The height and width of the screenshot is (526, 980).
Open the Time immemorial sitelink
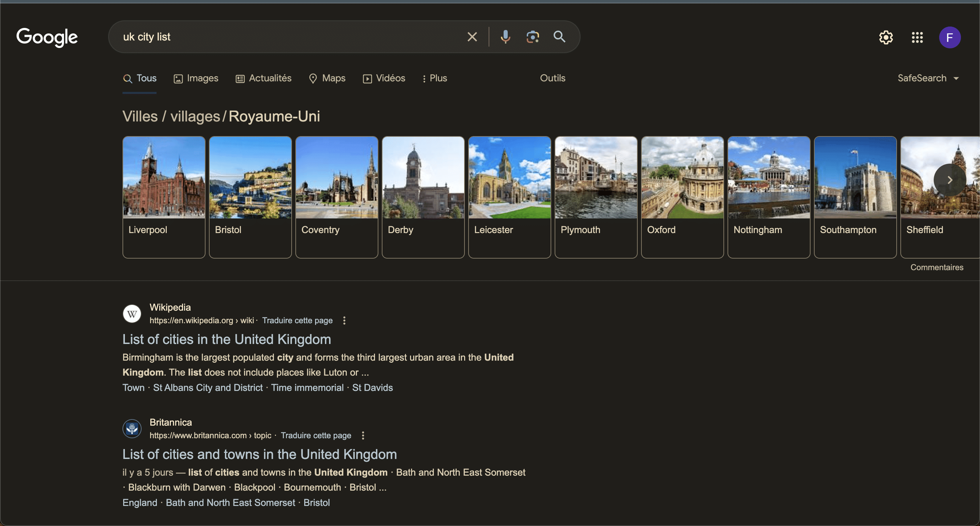pos(307,388)
